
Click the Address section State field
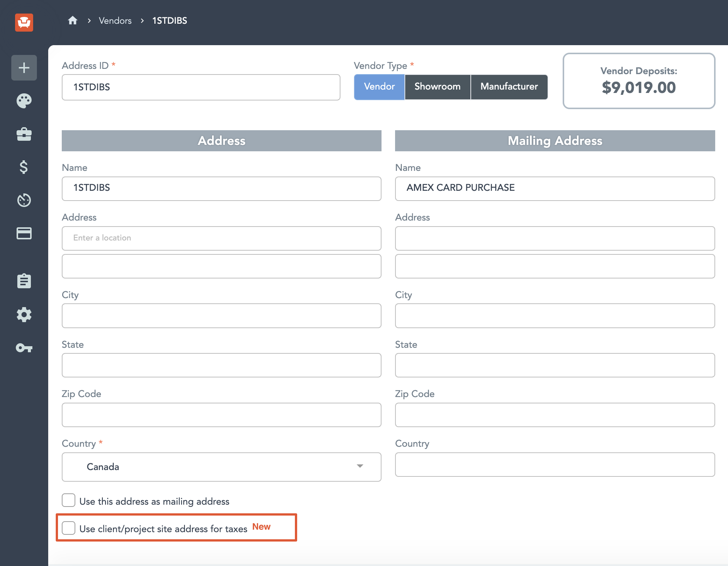pos(221,365)
